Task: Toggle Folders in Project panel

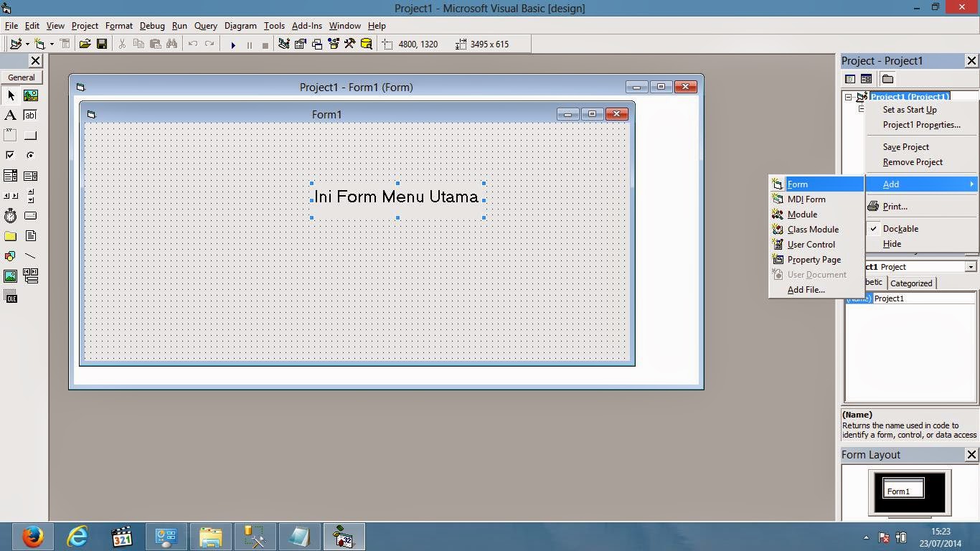Action: point(887,79)
